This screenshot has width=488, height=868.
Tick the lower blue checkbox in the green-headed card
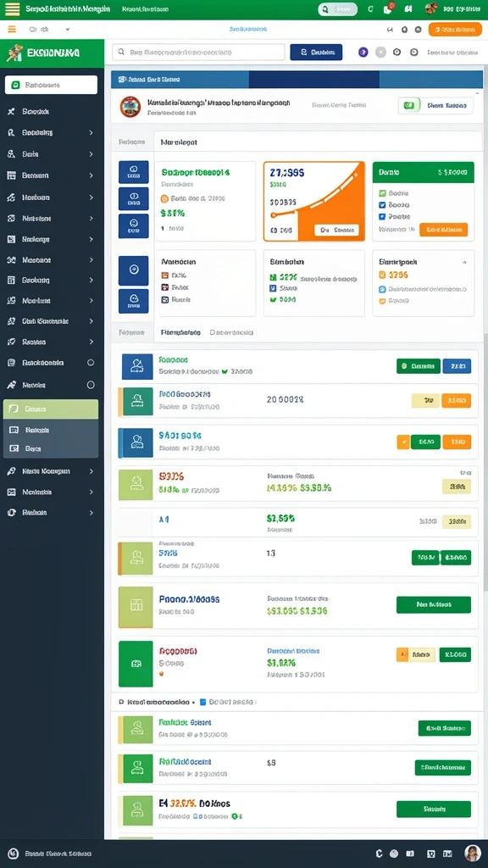(x=382, y=216)
